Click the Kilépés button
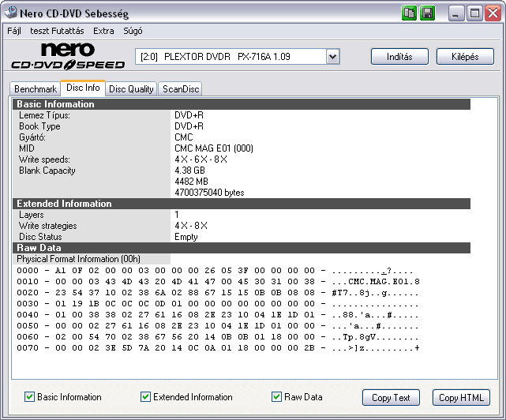Screen dimensions: 506x420 (465, 57)
